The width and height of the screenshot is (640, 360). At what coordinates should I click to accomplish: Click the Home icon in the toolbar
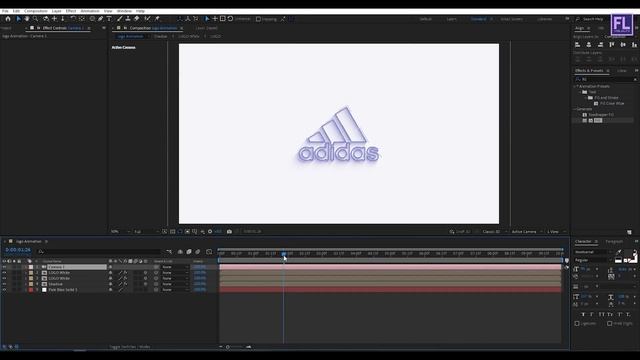tap(8, 19)
